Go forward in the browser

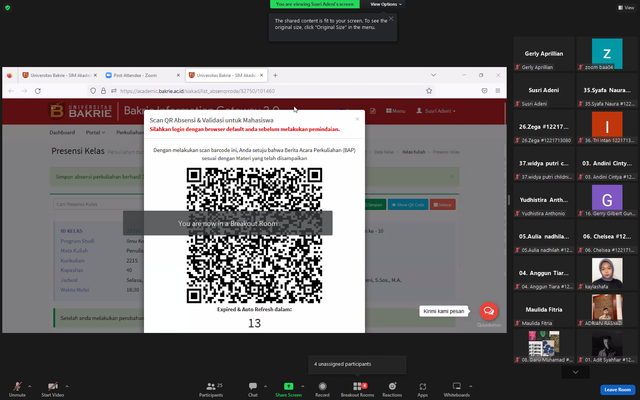pos(24,91)
